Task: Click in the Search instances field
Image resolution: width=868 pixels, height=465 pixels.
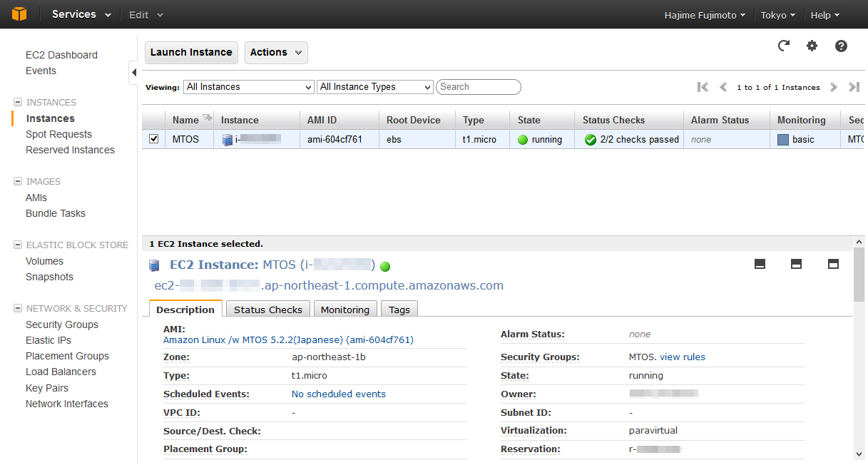Action: point(479,87)
